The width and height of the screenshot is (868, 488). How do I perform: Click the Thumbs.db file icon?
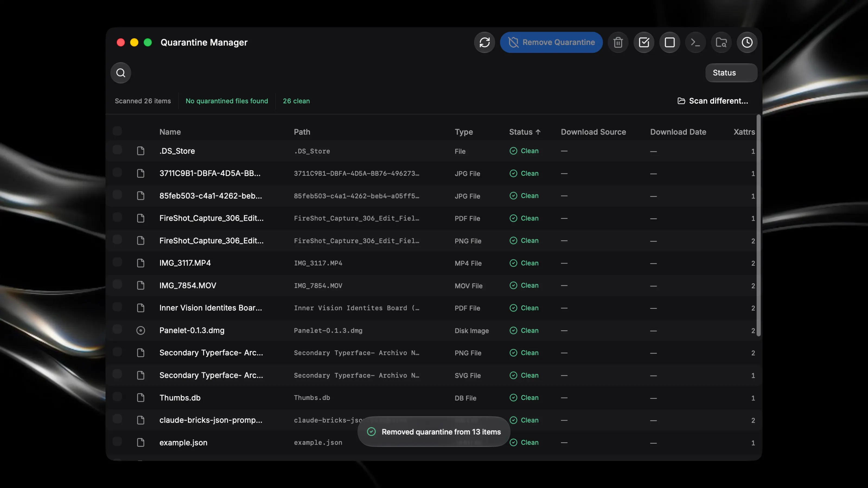[x=141, y=398]
